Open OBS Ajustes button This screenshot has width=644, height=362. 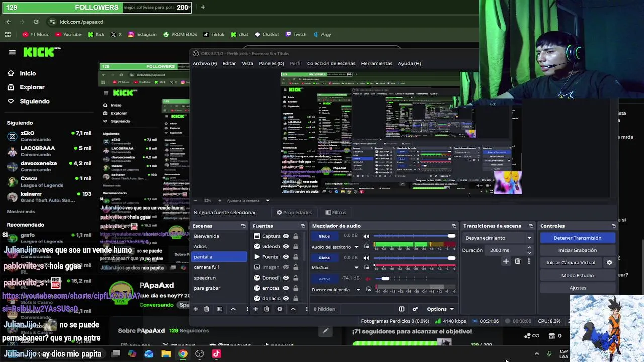tap(578, 288)
